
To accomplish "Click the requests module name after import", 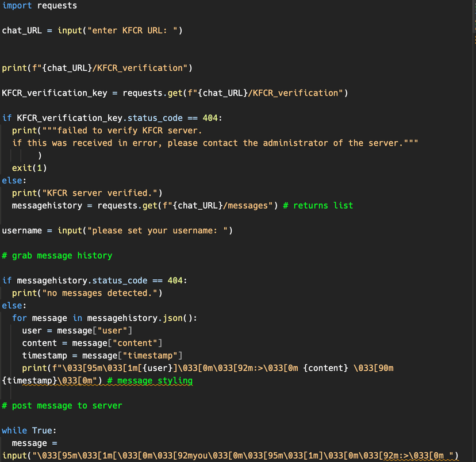I will point(57,6).
